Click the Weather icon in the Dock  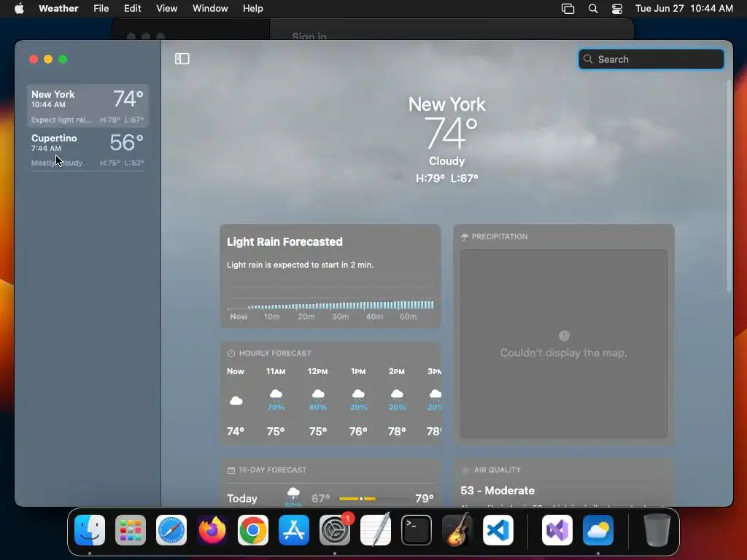tap(598, 530)
